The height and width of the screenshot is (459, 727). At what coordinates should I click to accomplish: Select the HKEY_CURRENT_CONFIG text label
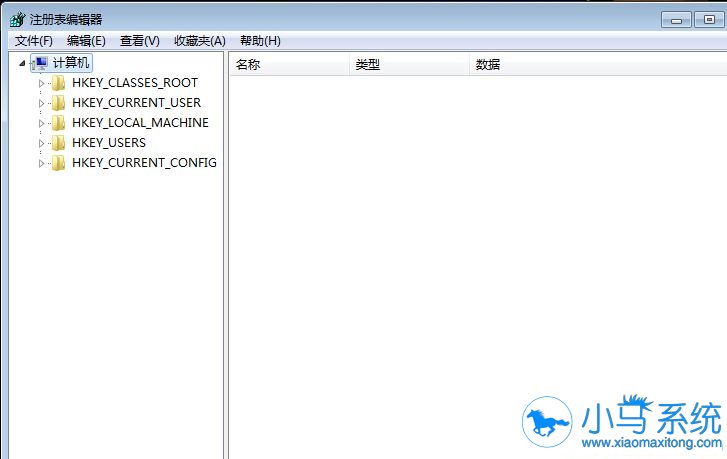click(144, 163)
